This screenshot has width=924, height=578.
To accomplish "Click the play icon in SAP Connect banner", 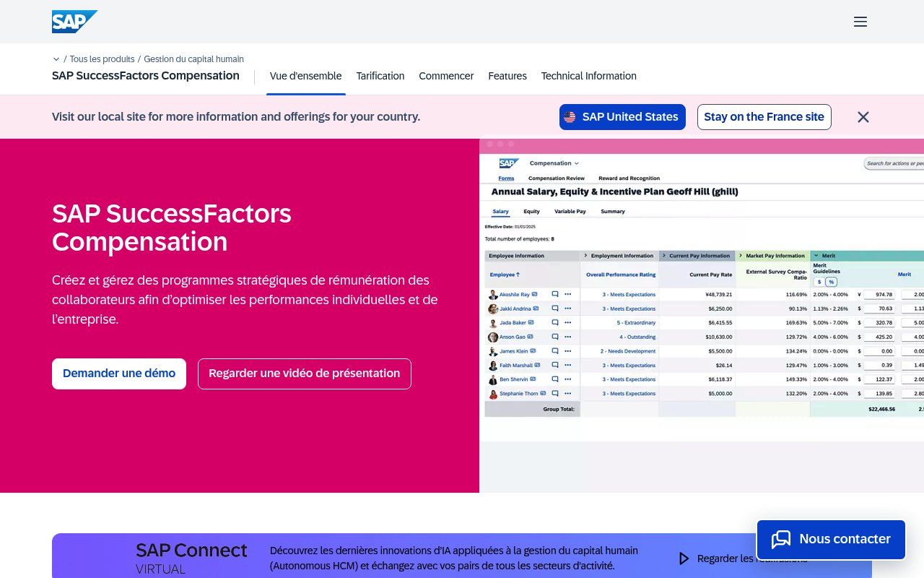I will click(x=684, y=558).
